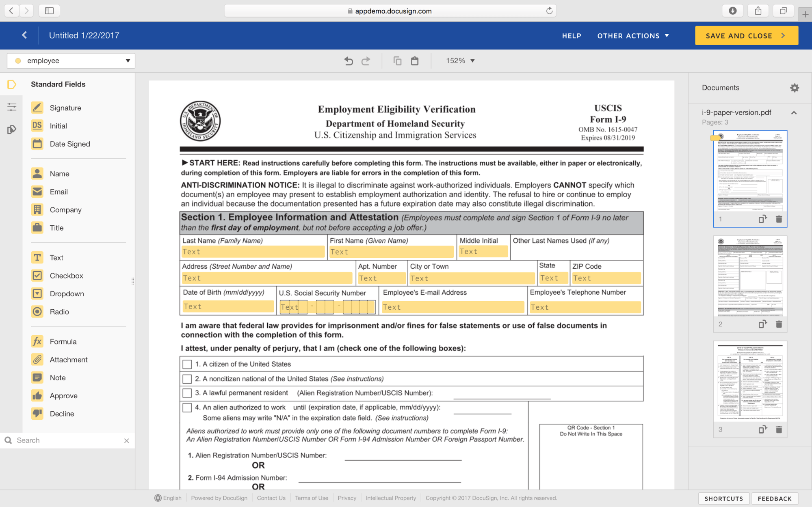Check the 'A citizen of the United States' box

187,364
